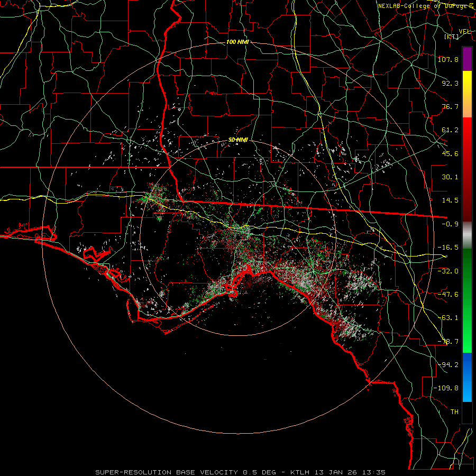Viewport: 476px width, 476px height.
Task: Click the [KT] units label
Action: (x=452, y=37)
